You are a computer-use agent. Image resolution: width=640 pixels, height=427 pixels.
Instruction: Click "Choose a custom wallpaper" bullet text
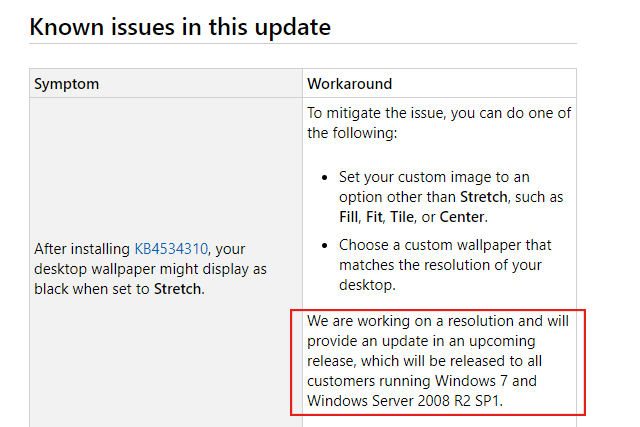(x=445, y=245)
